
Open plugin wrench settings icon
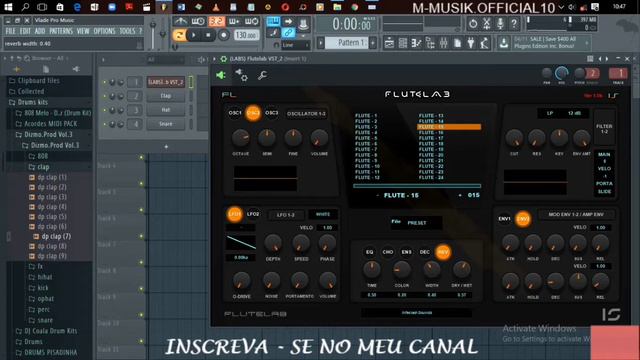[262, 75]
